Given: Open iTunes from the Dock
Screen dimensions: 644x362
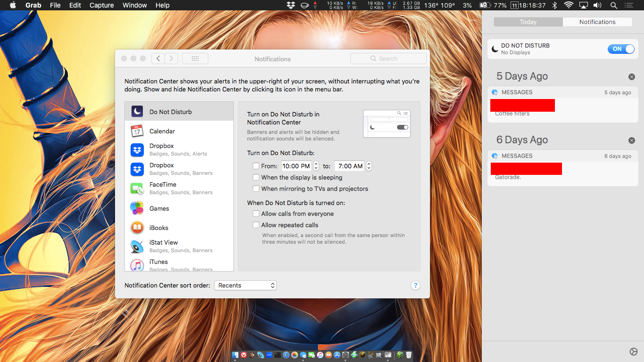Looking at the screenshot, I should 320,354.
